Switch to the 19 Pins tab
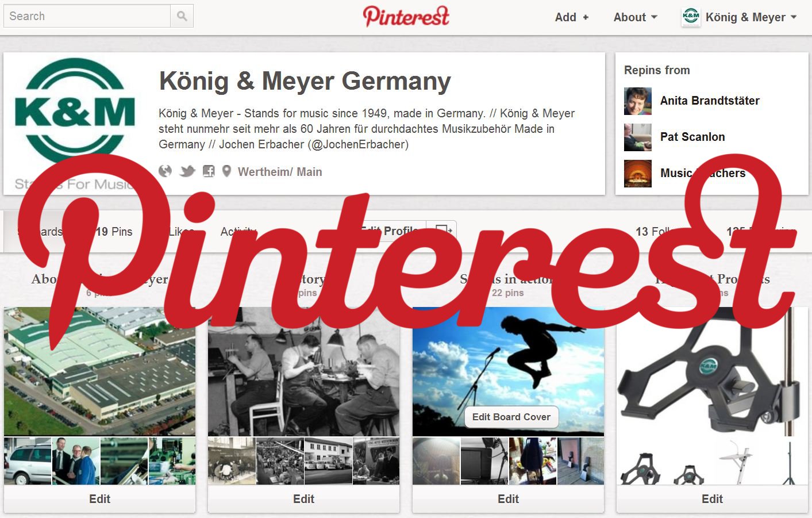Image resolution: width=812 pixels, height=518 pixels. click(x=114, y=232)
